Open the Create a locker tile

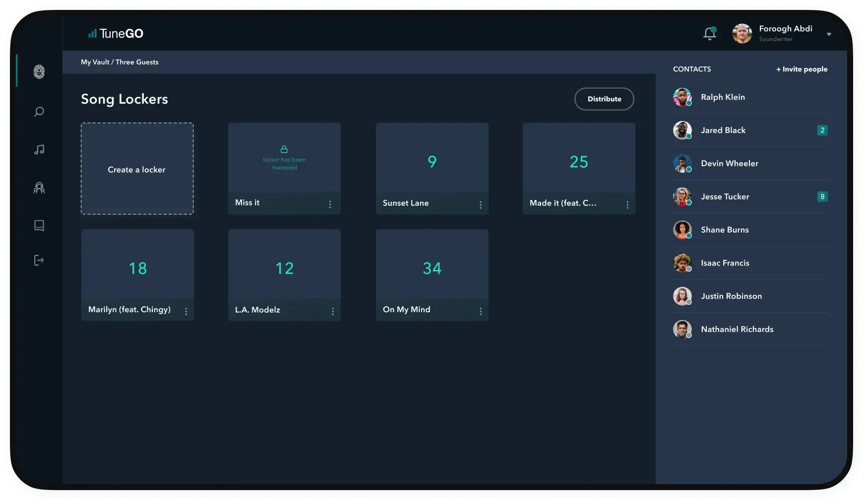(x=137, y=169)
